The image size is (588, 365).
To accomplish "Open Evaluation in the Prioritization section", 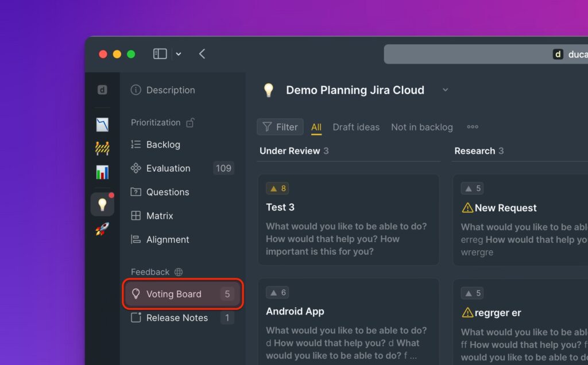I will click(168, 168).
